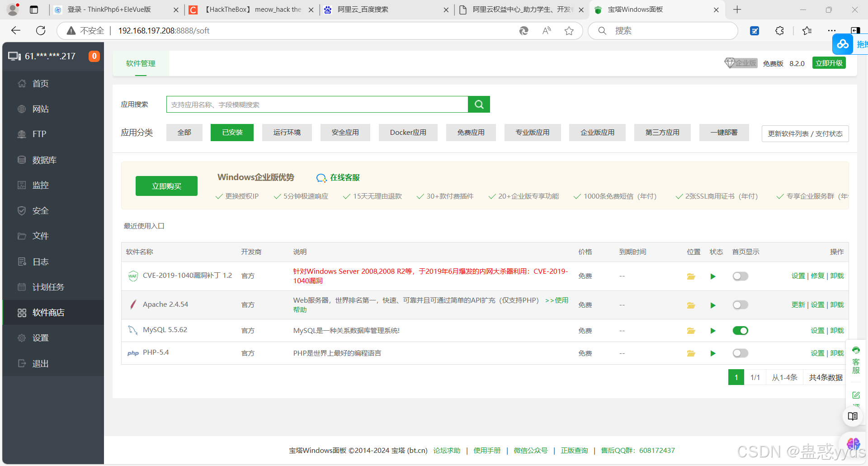The image size is (868, 466).
Task: Open 使用手册 footer link
Action: [487, 451]
